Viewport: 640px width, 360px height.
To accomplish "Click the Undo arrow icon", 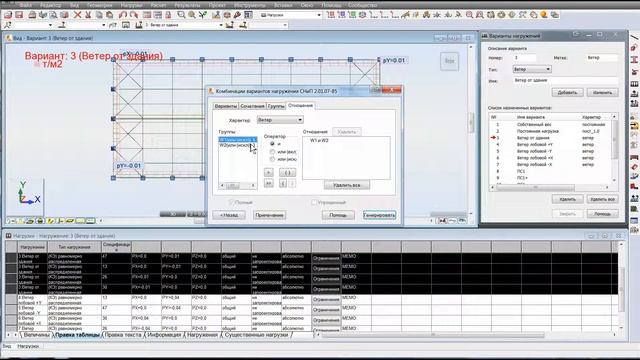I will pos(122,15).
